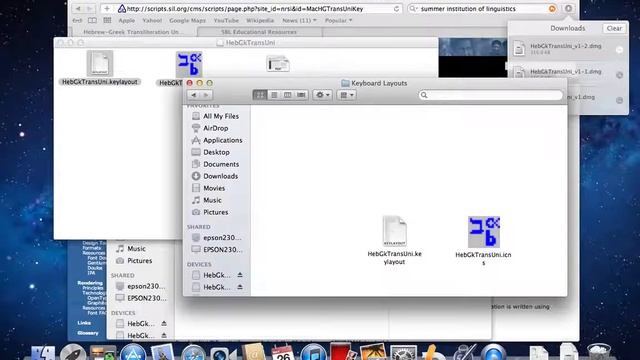The height and width of the screenshot is (360, 640).
Task: Select HebGkTransUni.icns file in Keyboard Layouts window
Action: 483,241
